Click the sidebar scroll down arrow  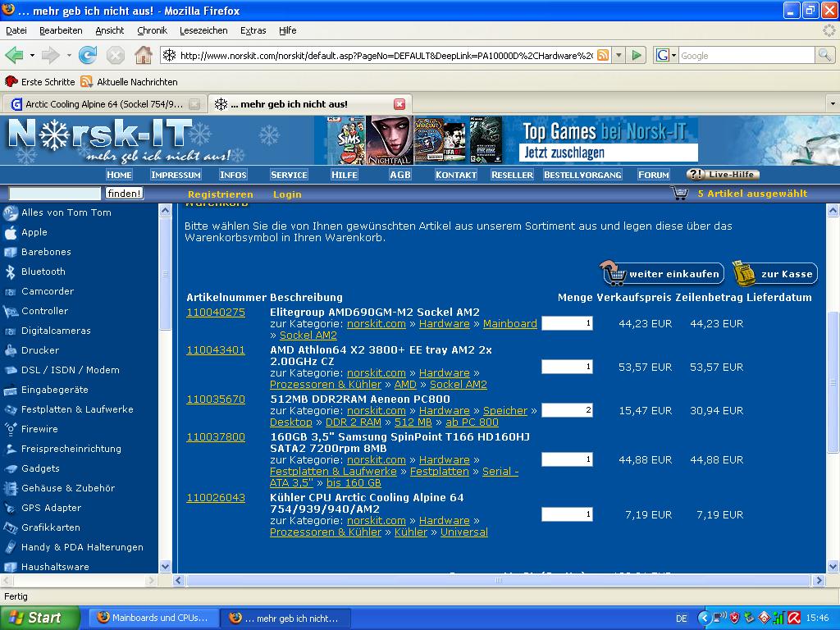tap(165, 566)
